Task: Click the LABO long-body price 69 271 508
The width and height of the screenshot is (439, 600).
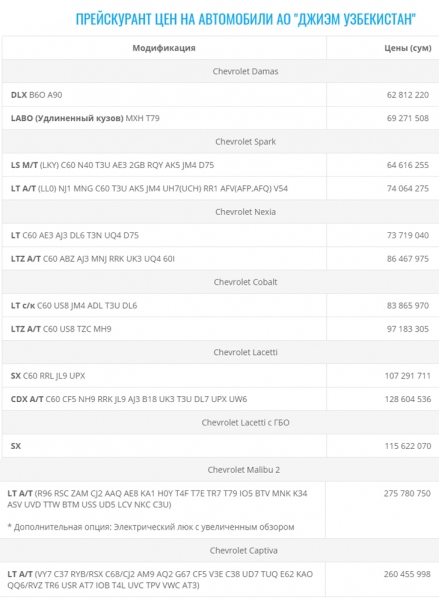Action: 408,118
